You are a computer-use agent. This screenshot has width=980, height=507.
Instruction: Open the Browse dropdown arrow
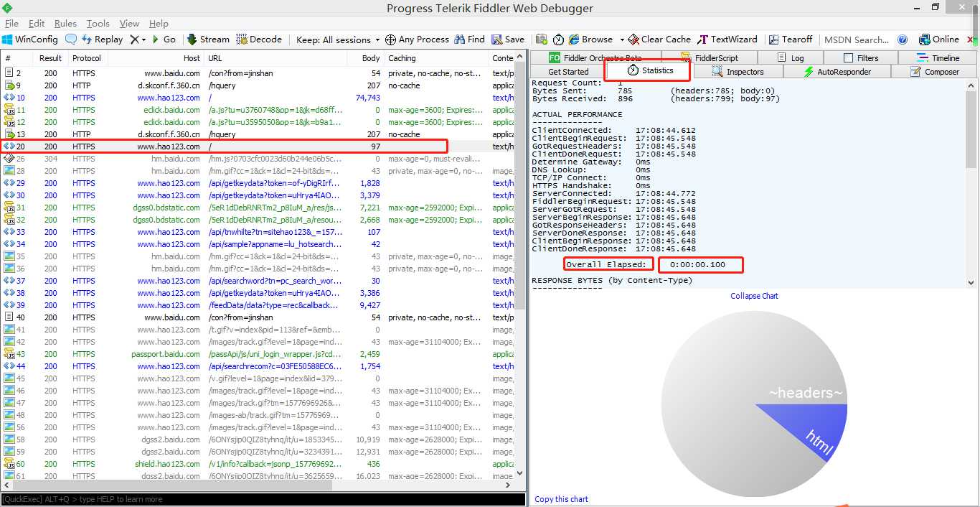[x=621, y=39]
